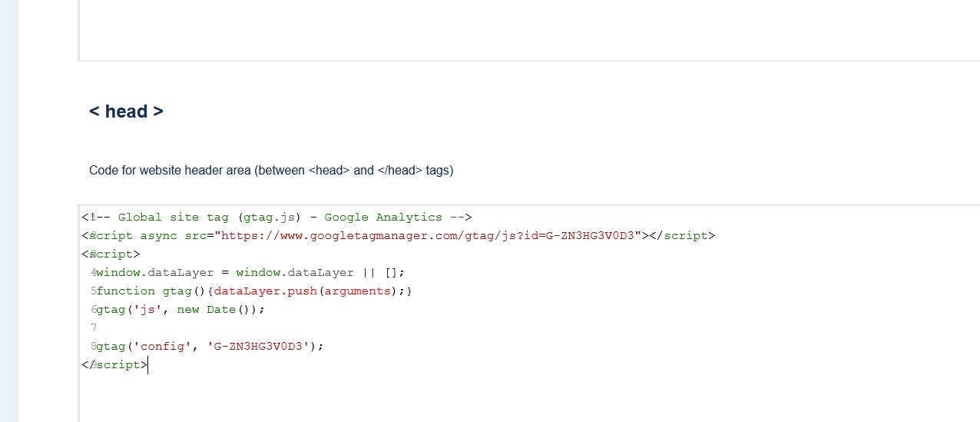Click the 'function' keyword on line 5
This screenshot has height=422, width=980.
tap(125, 291)
